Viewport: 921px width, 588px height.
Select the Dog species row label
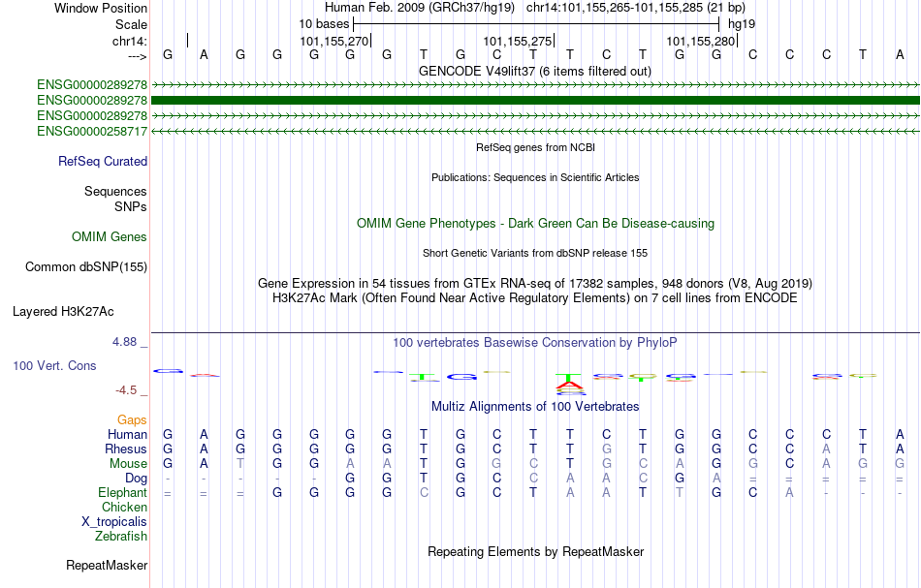136,479
